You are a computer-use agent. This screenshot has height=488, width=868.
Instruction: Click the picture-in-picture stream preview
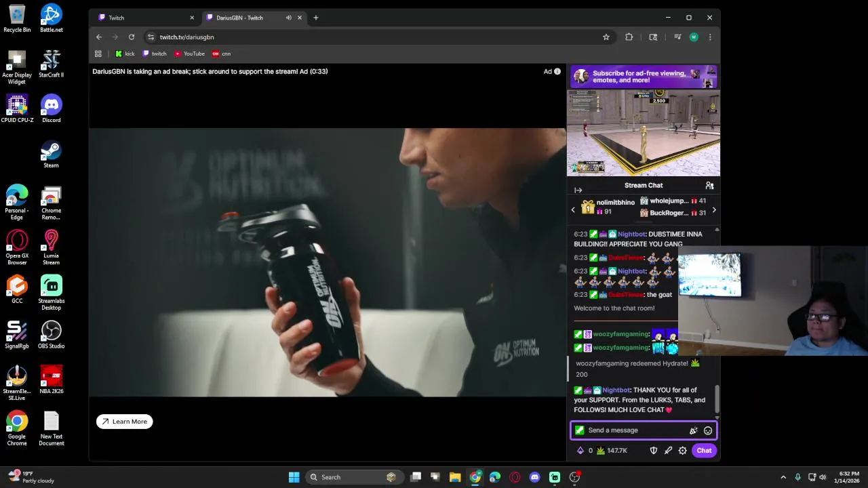(x=644, y=133)
